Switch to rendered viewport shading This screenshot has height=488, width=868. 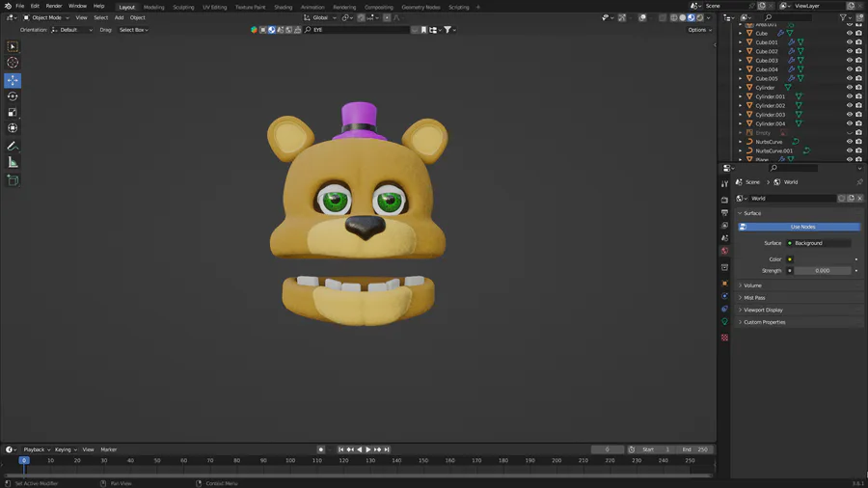pos(700,17)
